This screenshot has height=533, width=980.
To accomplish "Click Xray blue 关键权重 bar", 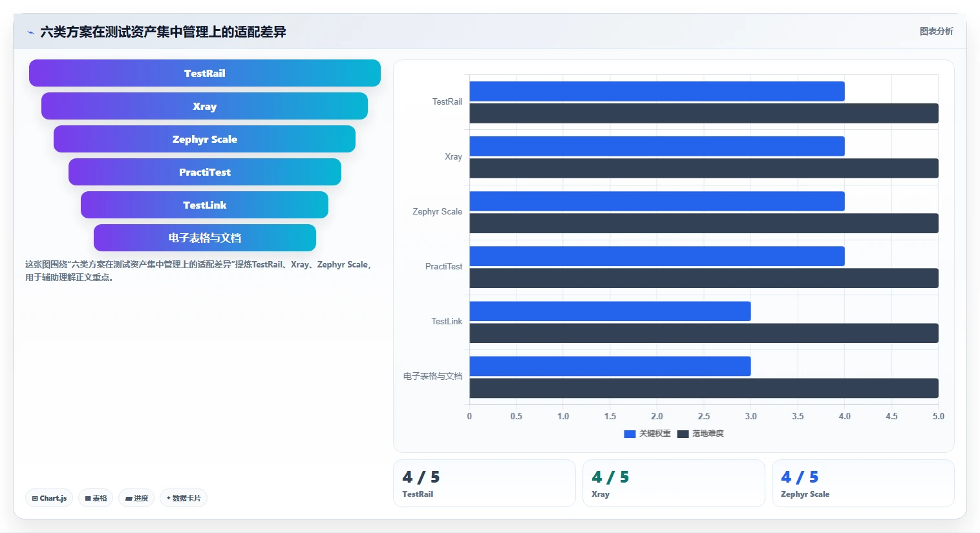I will 657,146.
